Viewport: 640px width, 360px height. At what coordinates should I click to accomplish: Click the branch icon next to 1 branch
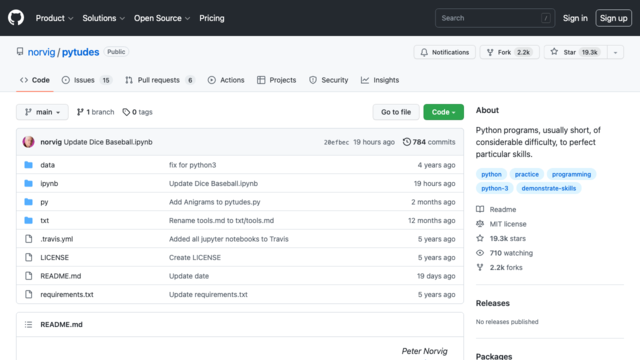click(80, 112)
